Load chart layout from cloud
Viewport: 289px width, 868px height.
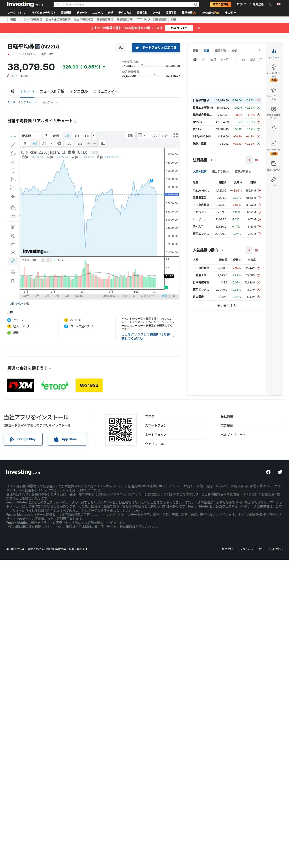click(x=154, y=135)
